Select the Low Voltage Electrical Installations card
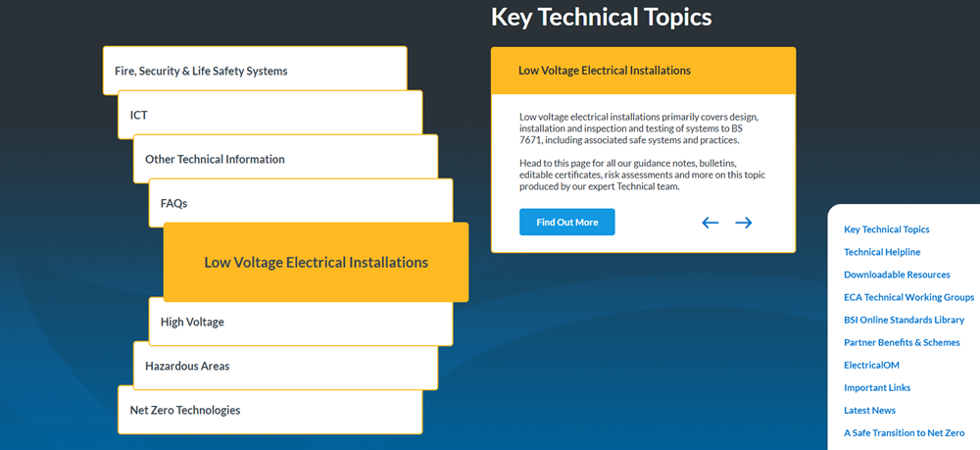Screen dimensions: 980x450 click(x=317, y=262)
